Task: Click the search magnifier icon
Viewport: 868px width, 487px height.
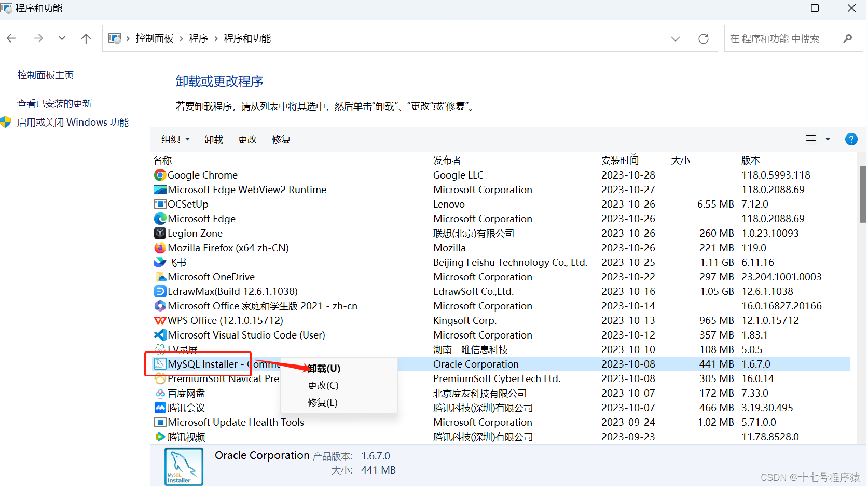Action: click(x=848, y=38)
